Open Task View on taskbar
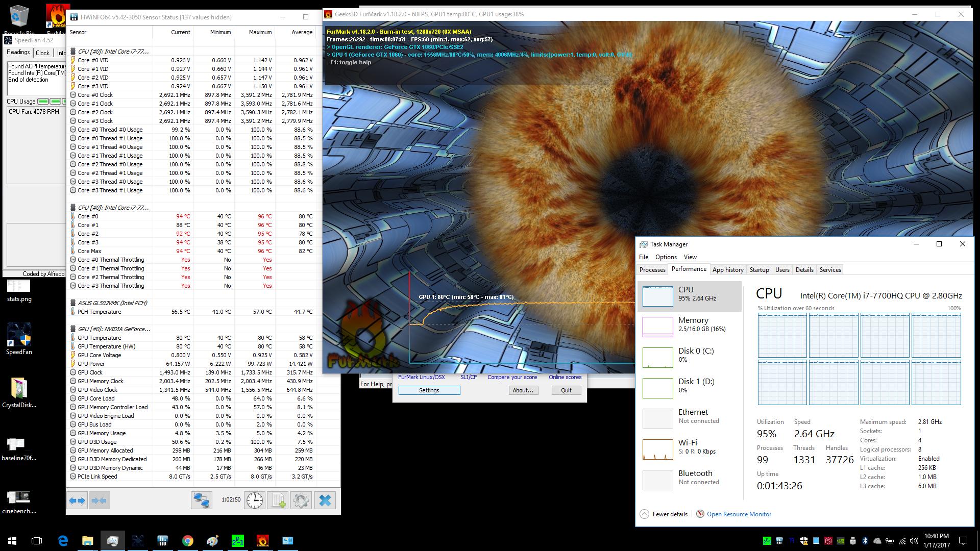980x551 pixels. click(x=37, y=541)
